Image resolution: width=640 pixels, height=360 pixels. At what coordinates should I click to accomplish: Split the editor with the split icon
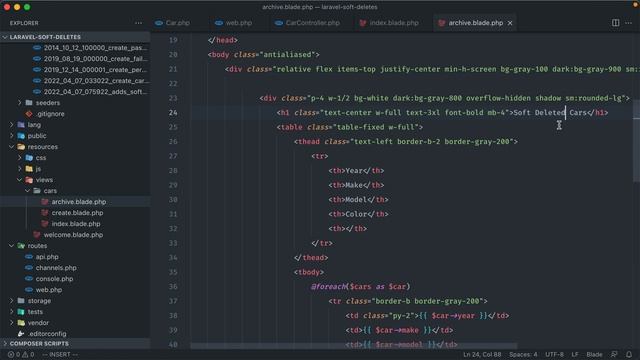tap(615, 23)
